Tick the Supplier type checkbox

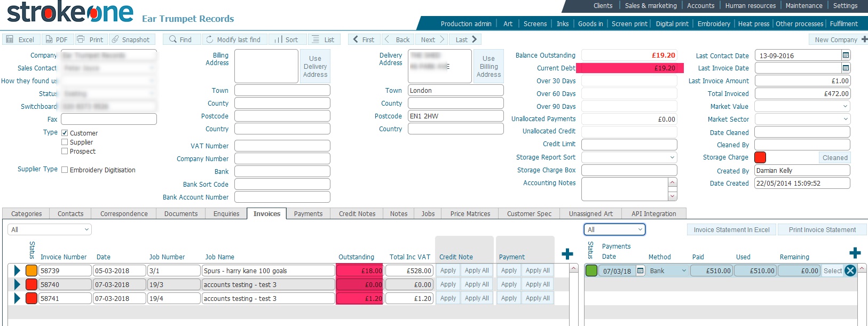(65, 142)
